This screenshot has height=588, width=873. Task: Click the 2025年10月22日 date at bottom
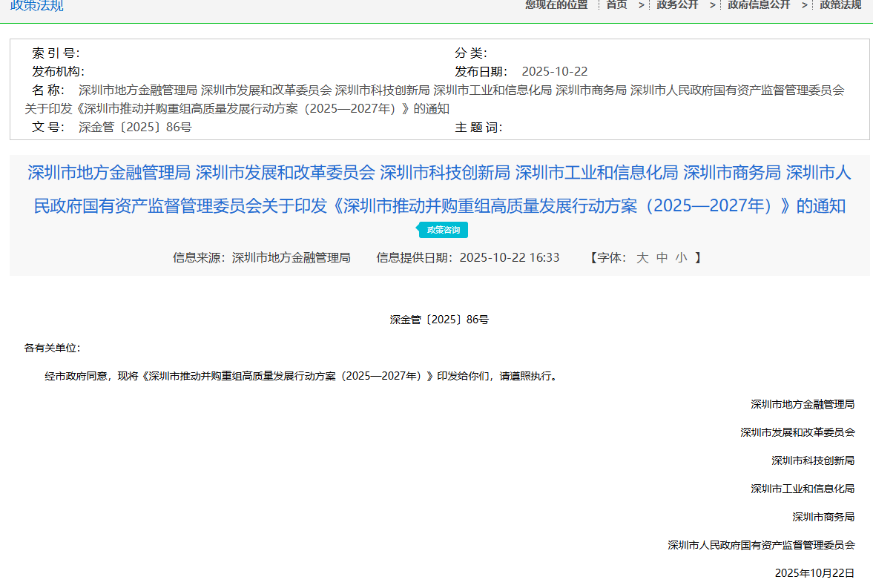[x=814, y=573]
